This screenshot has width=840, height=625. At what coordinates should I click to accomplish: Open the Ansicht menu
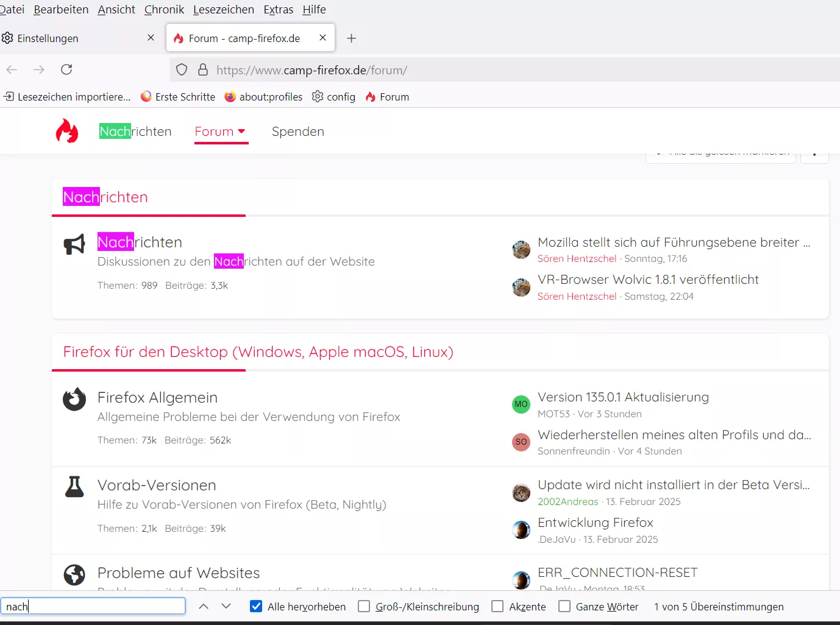point(116,10)
